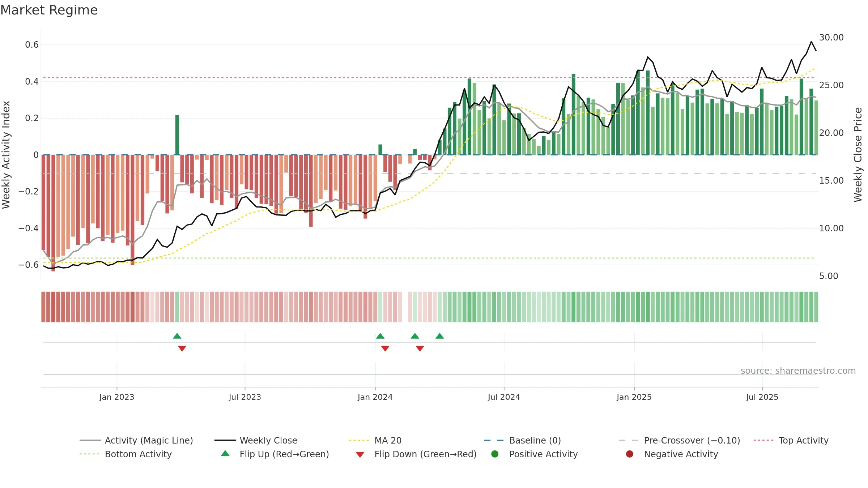Click the tallest green bar near October 2024
The width and height of the screenshot is (868, 488).
(x=574, y=114)
